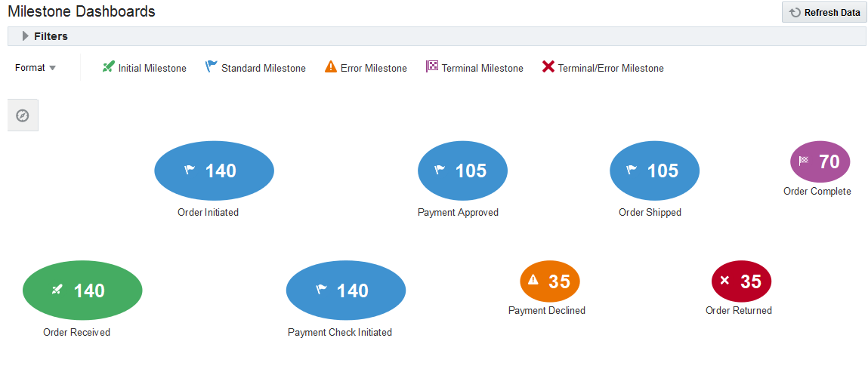Click the Standard Milestone legend text
868x375 pixels.
(x=264, y=69)
